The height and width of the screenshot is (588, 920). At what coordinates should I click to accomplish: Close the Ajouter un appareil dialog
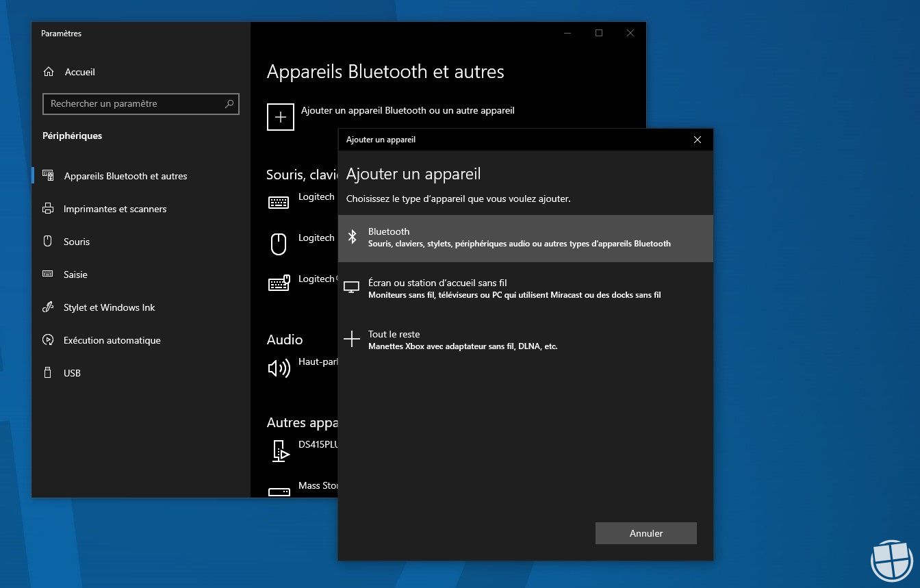click(x=698, y=140)
